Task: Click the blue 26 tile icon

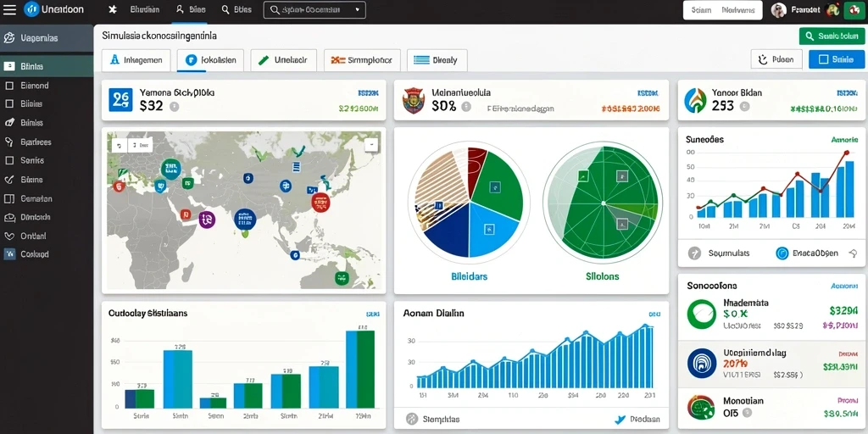Action: [x=120, y=100]
